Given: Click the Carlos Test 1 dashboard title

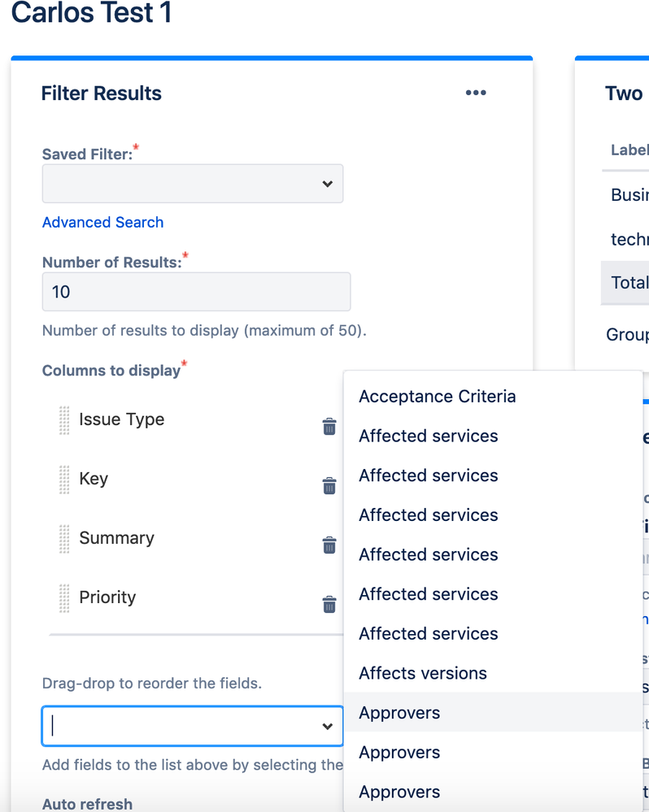Looking at the screenshot, I should [91, 13].
